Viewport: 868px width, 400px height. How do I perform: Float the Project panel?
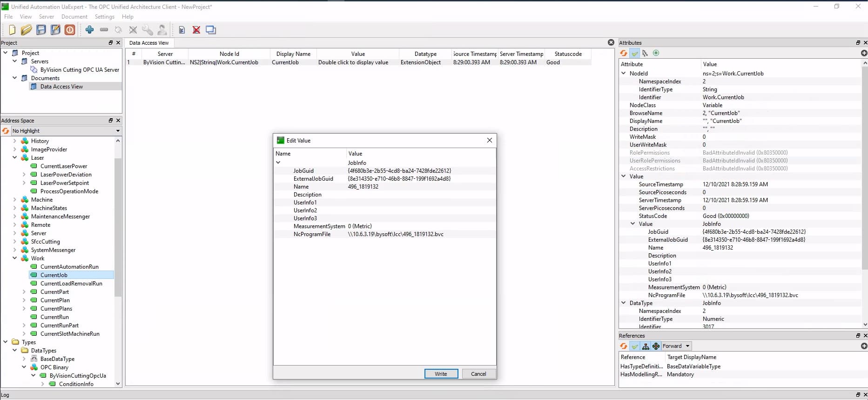coord(111,42)
